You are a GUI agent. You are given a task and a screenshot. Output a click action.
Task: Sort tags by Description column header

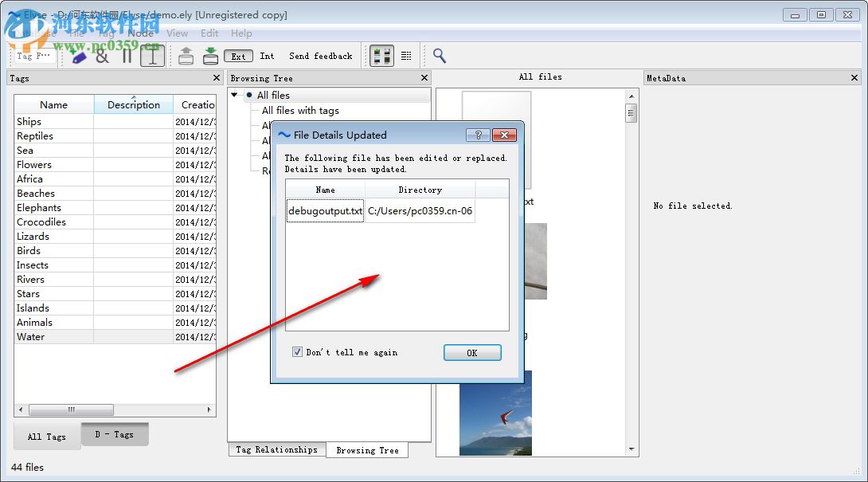pyautogui.click(x=134, y=104)
